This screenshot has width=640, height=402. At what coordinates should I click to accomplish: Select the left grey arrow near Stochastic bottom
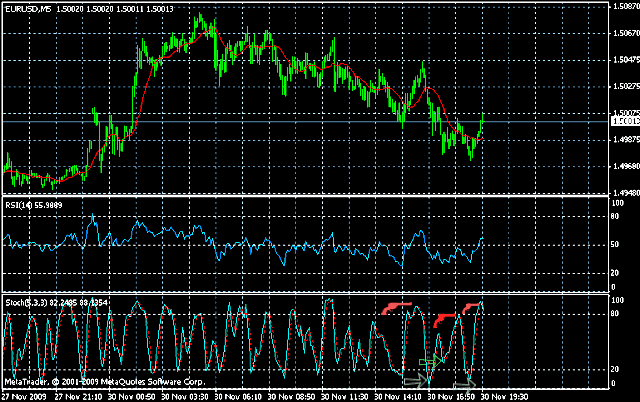point(414,379)
